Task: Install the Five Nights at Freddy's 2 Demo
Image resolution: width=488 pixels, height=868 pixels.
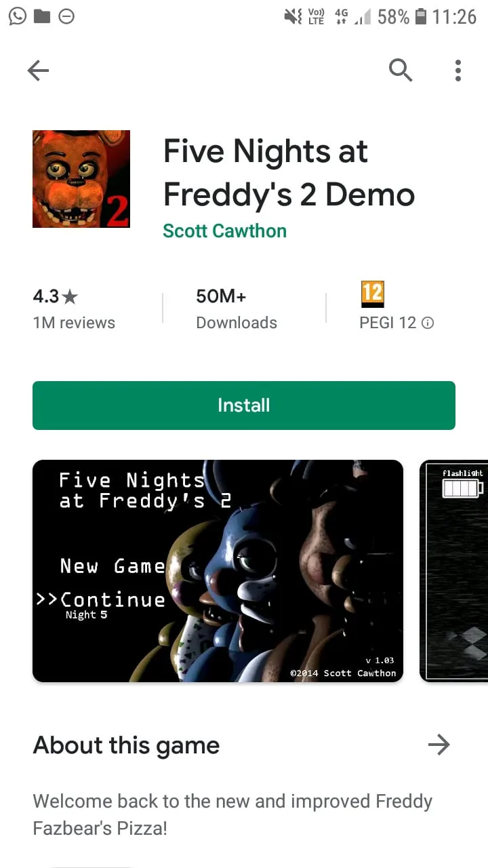Action: tap(244, 406)
